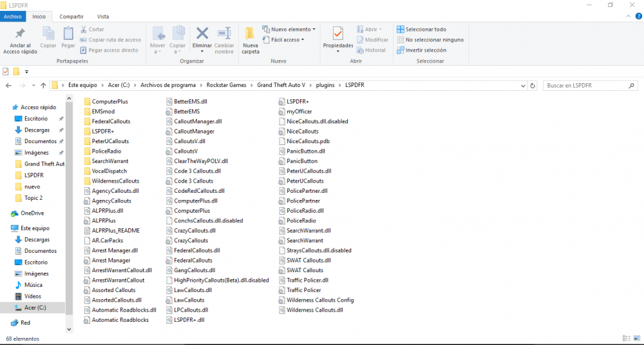644x345 pixels.
Task: Select the WildernessCallouts folder
Action: tap(111, 181)
